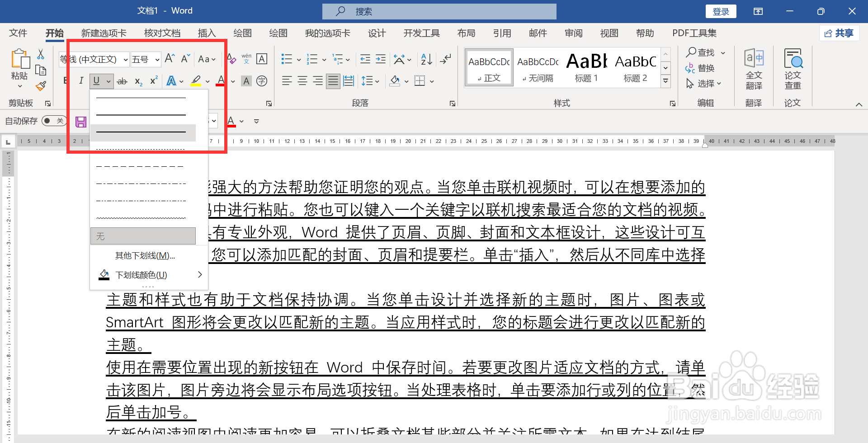Toggle character shading A icon
Screen dimensions: 868x443
point(246,81)
